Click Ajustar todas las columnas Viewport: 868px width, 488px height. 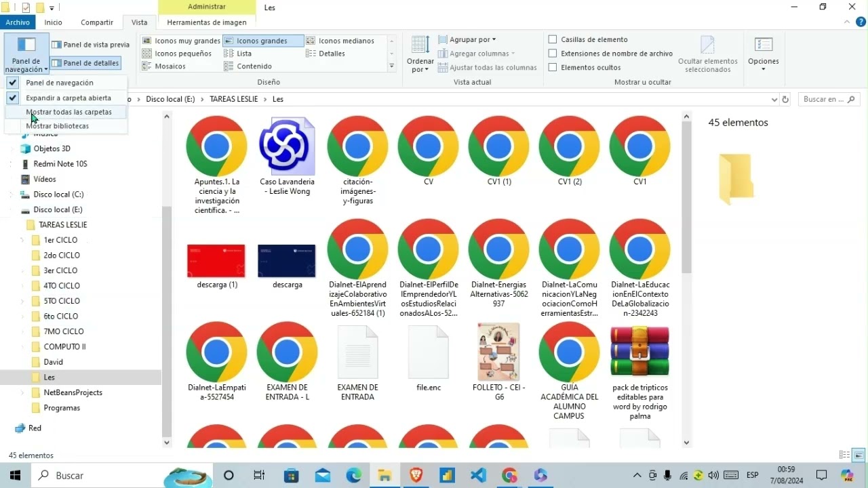tap(487, 67)
